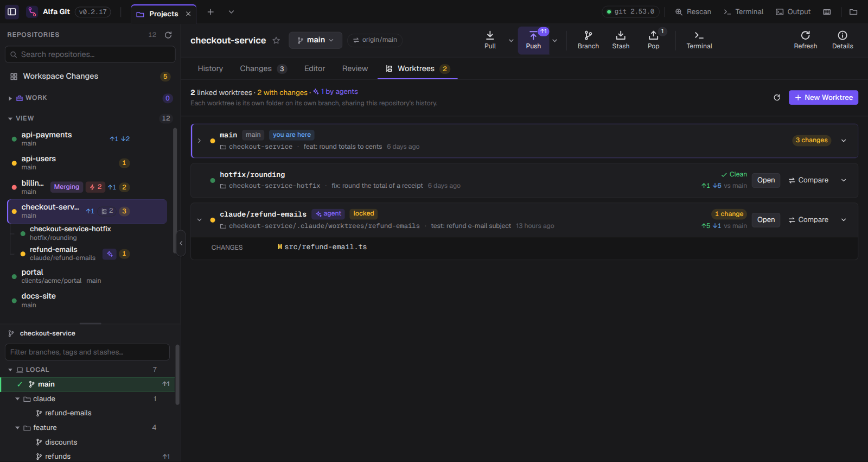868x462 pixels.
Task: Open the Editor tab
Action: tap(315, 68)
